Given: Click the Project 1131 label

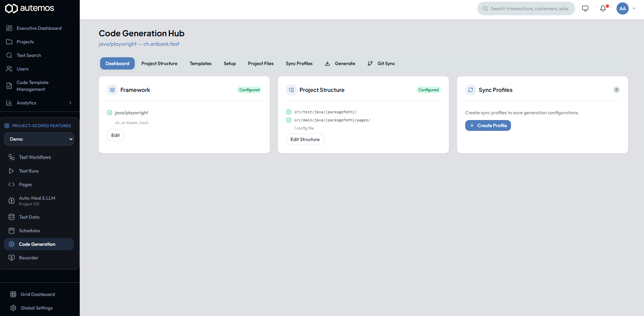Looking at the screenshot, I should 29,204.
